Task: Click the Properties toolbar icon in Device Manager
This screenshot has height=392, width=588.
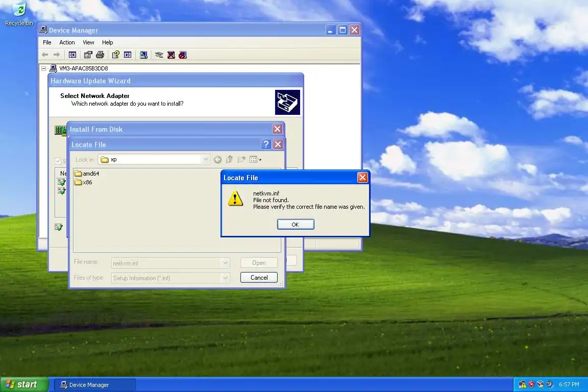Action: pyautogui.click(x=88, y=55)
